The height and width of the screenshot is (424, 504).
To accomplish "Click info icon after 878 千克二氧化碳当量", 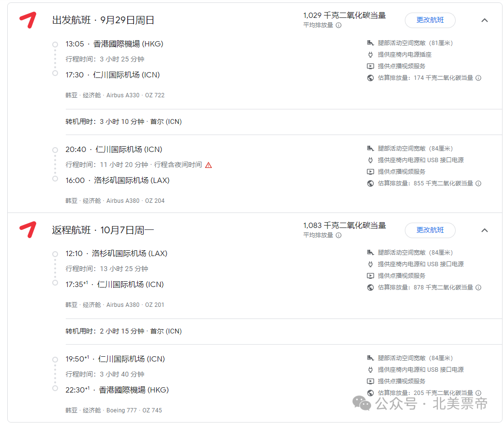I will [x=478, y=288].
